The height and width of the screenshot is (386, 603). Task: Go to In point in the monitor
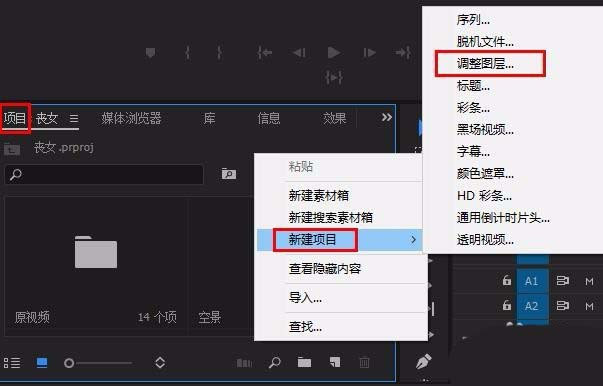(x=265, y=52)
